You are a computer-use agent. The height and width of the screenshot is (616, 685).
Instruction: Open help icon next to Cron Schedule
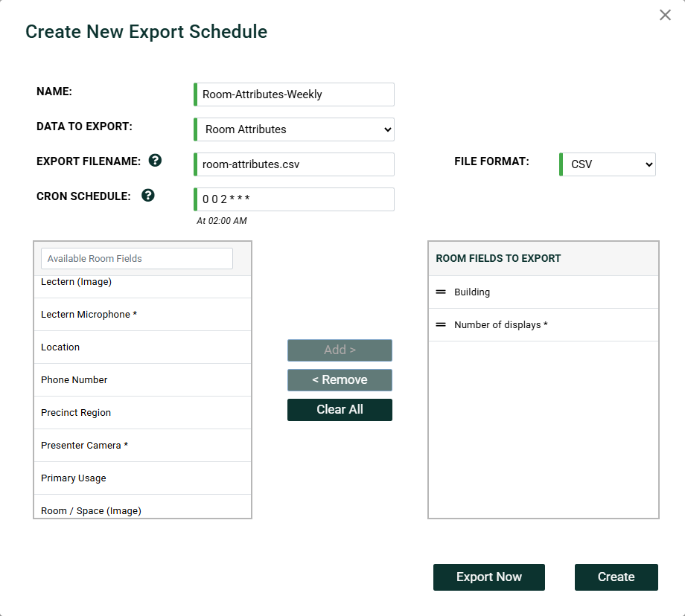(148, 195)
